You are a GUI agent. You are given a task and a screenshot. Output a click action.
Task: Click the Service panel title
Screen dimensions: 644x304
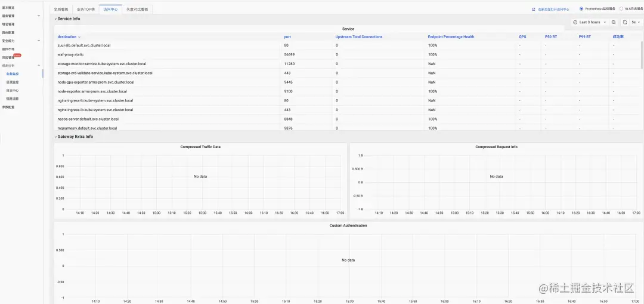348,29
